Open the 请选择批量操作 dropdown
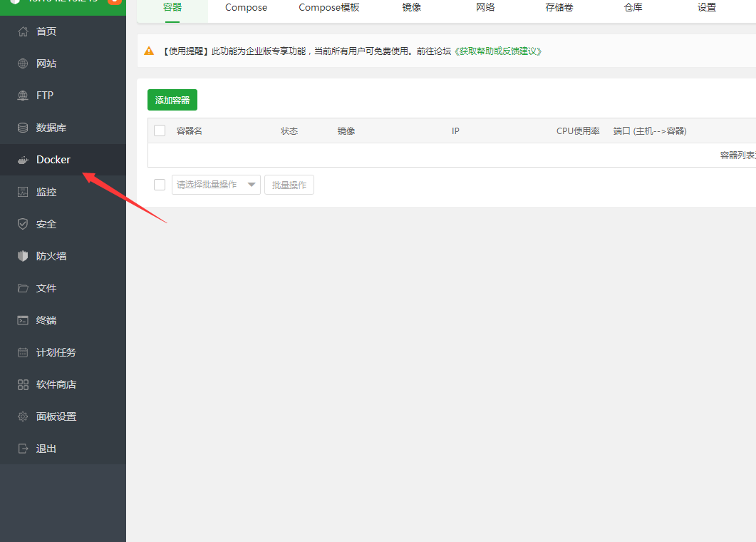The width and height of the screenshot is (756, 542). coord(216,185)
